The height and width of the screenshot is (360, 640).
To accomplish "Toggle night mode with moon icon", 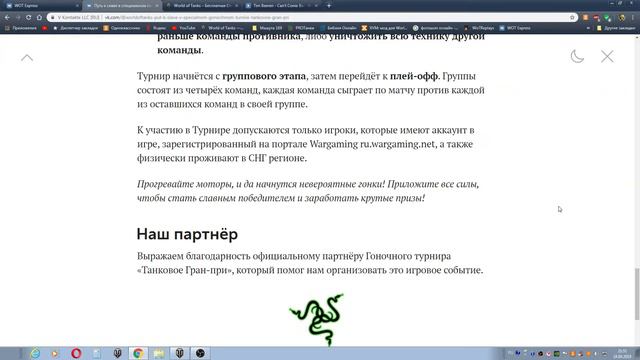I will tap(577, 56).
